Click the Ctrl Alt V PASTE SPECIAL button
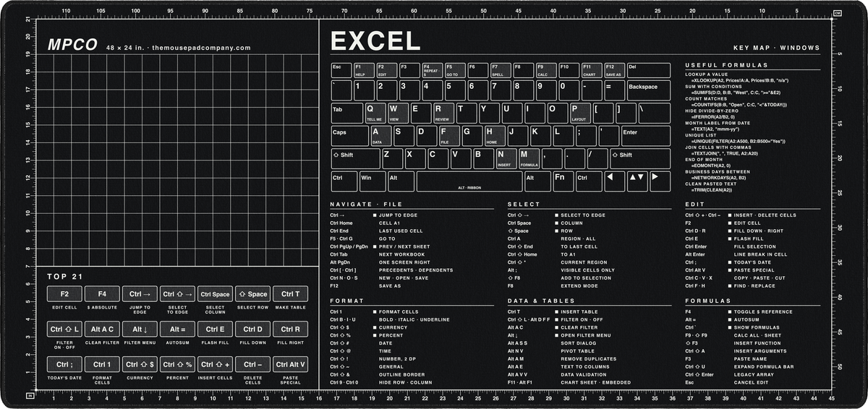The image size is (868, 409). click(291, 364)
